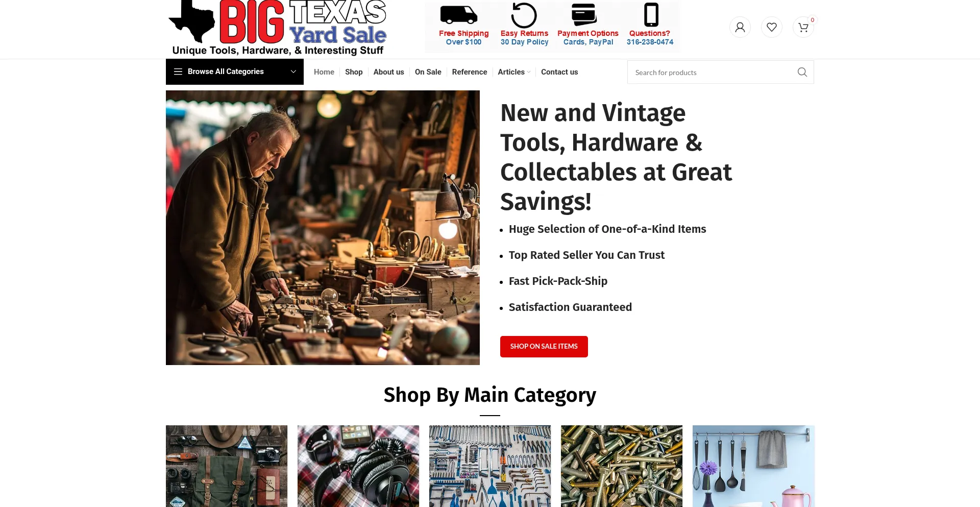Click the Free Shipping truck icon
Screen dimensions: 980x507
tap(459, 15)
